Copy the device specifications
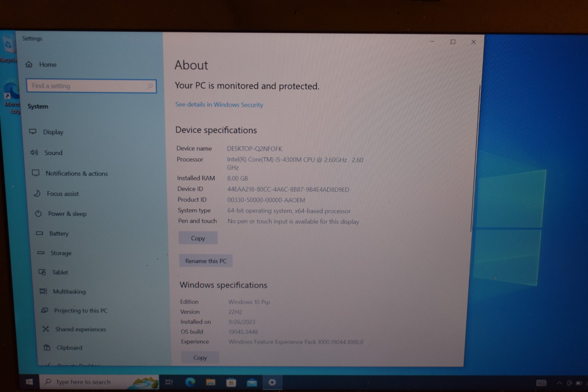This screenshot has height=392, width=588. [x=198, y=238]
